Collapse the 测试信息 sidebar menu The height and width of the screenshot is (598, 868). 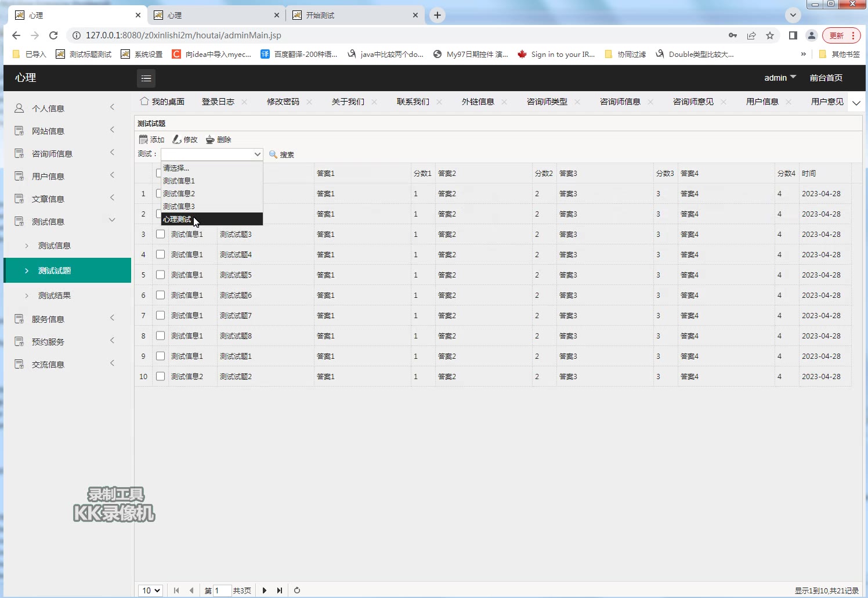67,221
